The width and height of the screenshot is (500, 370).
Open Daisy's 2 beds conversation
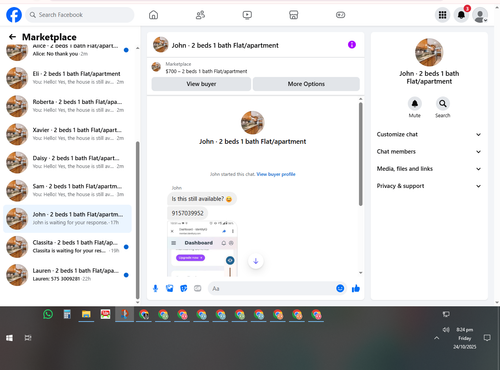(67, 162)
